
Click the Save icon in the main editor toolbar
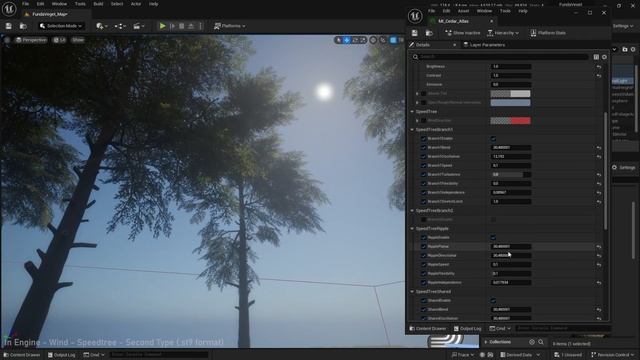coord(9,26)
